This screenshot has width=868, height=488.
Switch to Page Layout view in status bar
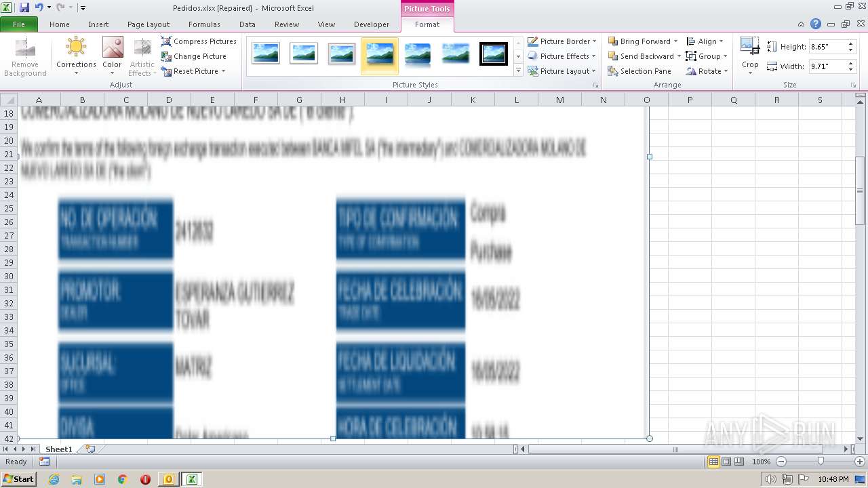click(726, 462)
